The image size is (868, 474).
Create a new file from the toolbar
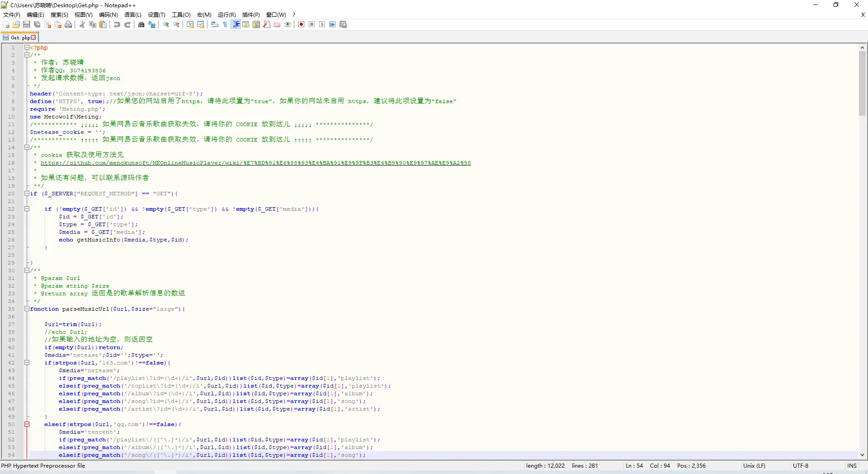[x=6, y=24]
